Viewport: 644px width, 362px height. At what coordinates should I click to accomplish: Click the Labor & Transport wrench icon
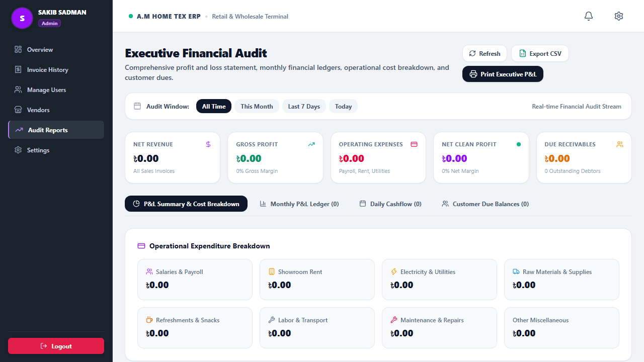[x=272, y=320]
